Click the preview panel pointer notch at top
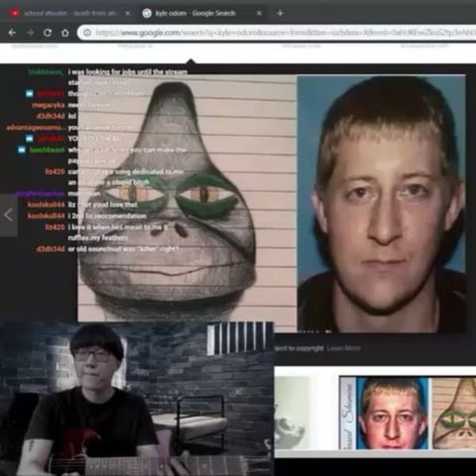This screenshot has height=476, width=476. click(x=190, y=61)
